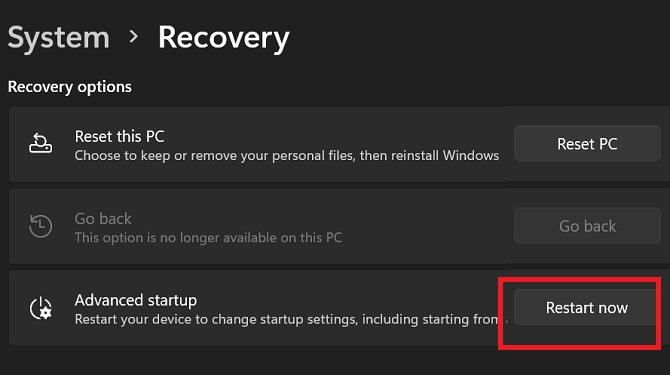Select the disabled Go back title text
Screen dimensions: 670x375
coord(103,219)
